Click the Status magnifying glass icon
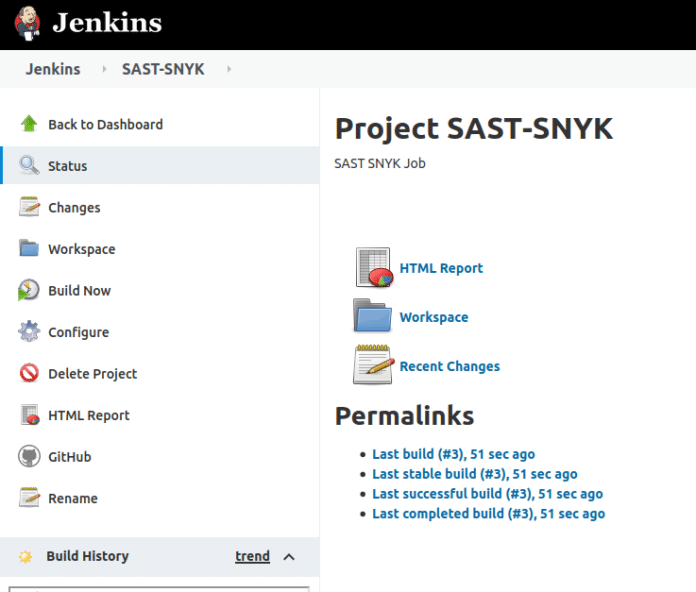 point(29,166)
